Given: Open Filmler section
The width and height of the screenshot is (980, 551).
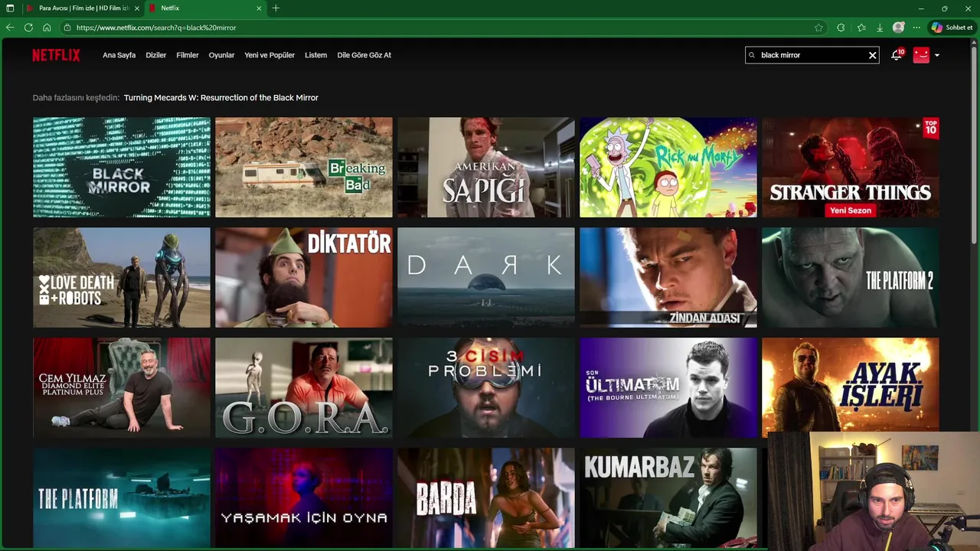Looking at the screenshot, I should pos(188,55).
